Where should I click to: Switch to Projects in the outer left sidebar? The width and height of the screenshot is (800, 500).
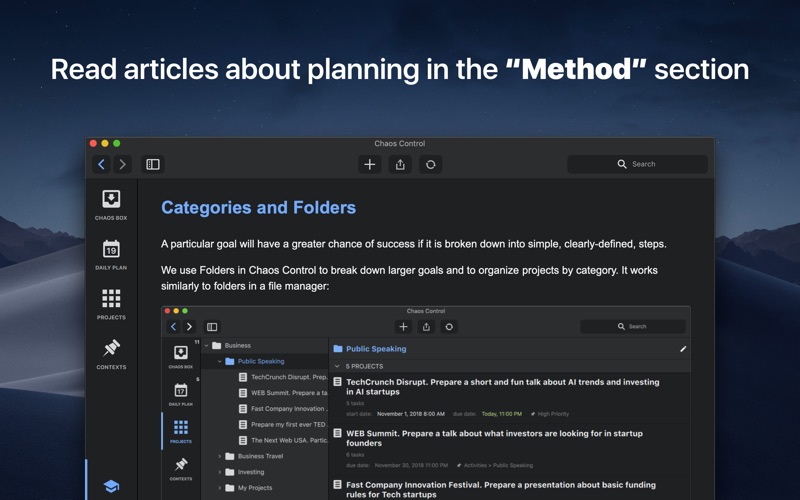point(111,303)
